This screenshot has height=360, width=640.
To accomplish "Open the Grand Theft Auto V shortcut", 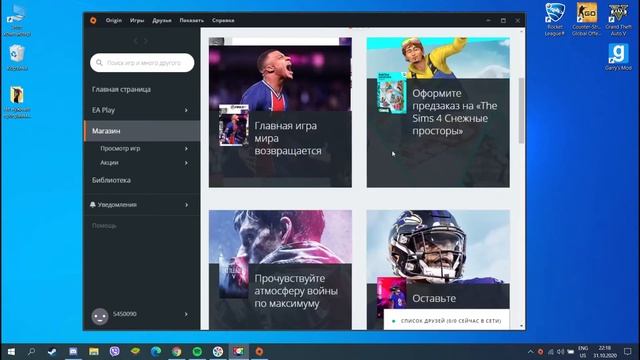I will click(x=618, y=19).
